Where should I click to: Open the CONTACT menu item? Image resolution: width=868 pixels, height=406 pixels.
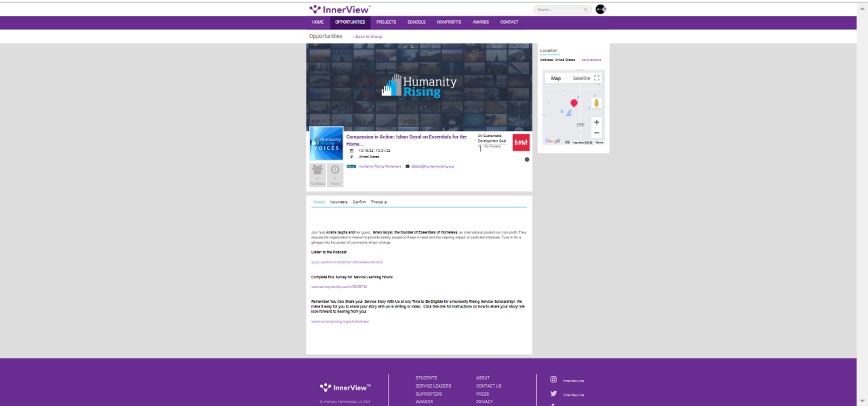click(509, 22)
